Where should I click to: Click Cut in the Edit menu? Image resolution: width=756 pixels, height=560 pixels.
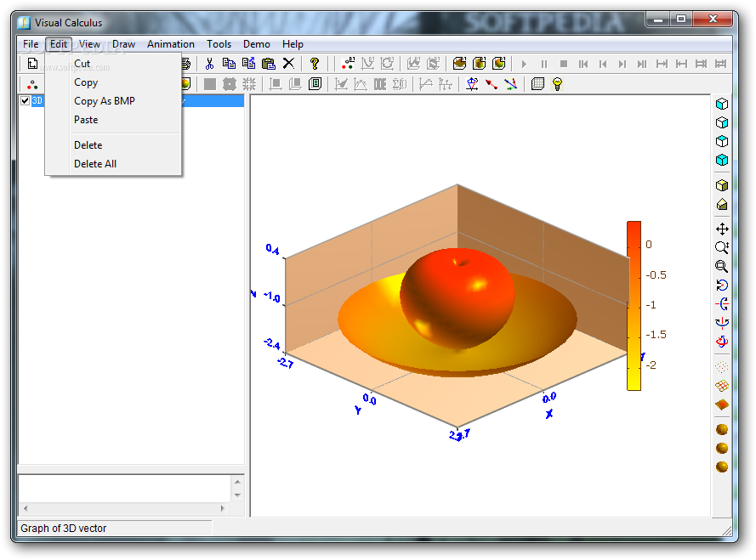coord(113,64)
